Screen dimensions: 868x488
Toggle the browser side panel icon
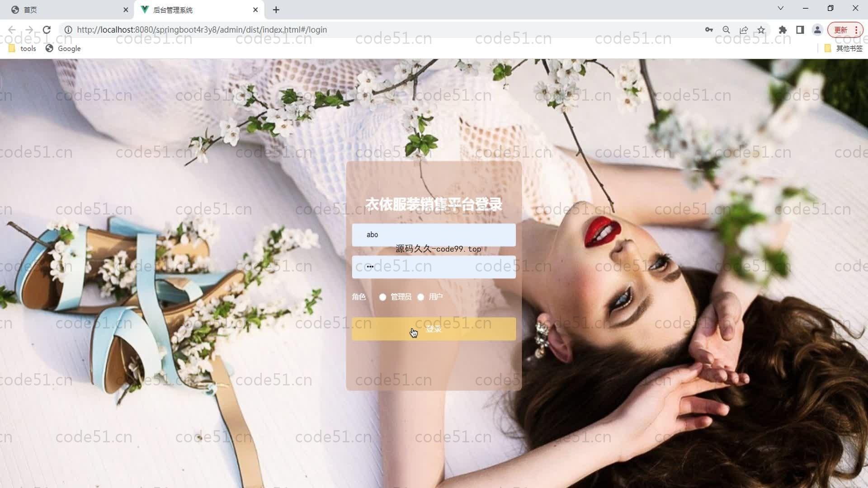click(800, 30)
